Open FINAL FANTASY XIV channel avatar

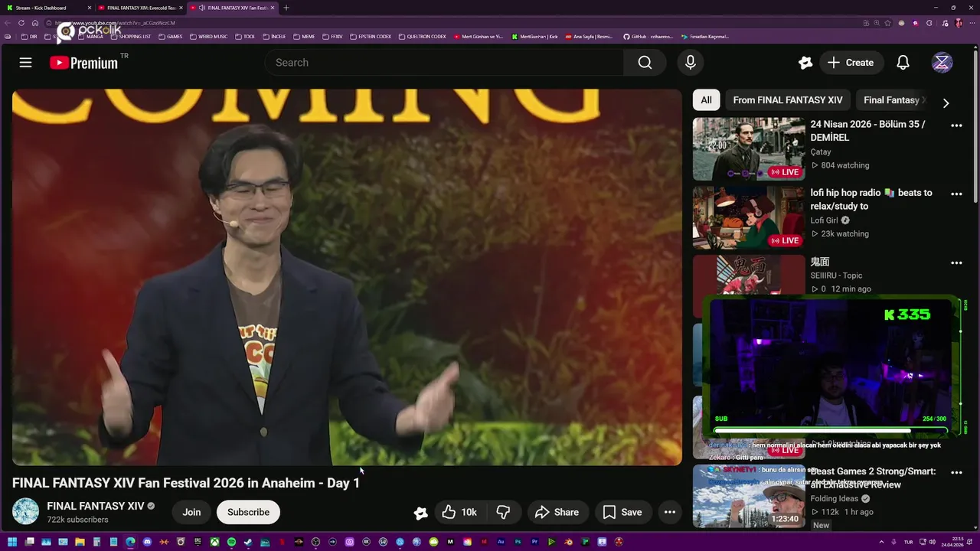pyautogui.click(x=25, y=511)
